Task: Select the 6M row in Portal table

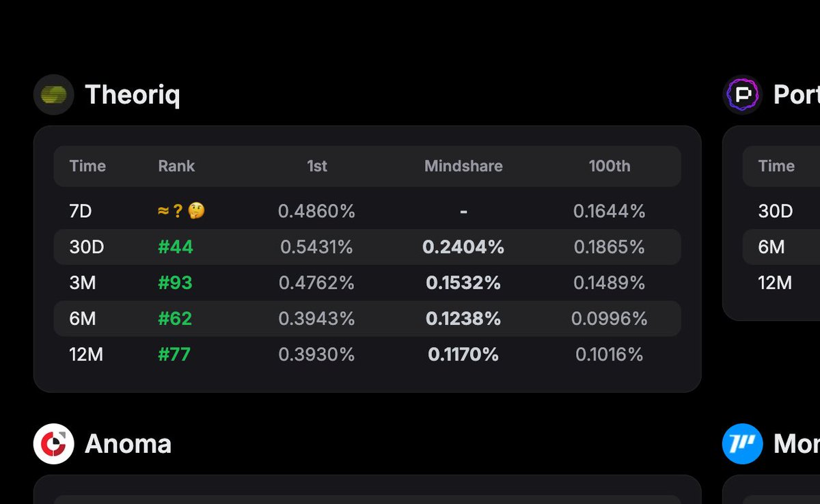Action: tap(781, 247)
